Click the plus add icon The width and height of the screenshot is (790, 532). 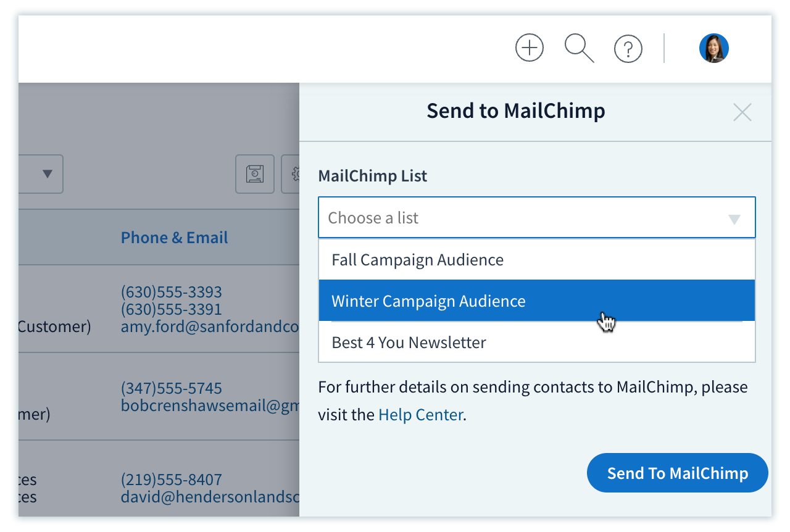530,48
